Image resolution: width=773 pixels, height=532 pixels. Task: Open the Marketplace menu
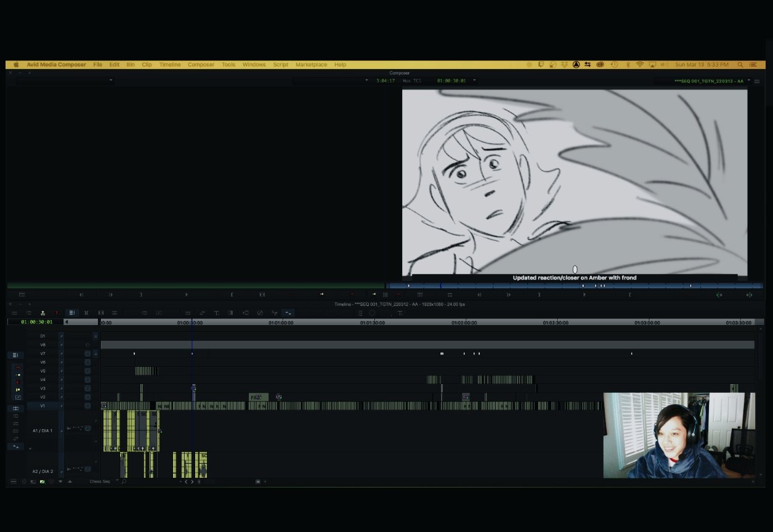click(311, 65)
